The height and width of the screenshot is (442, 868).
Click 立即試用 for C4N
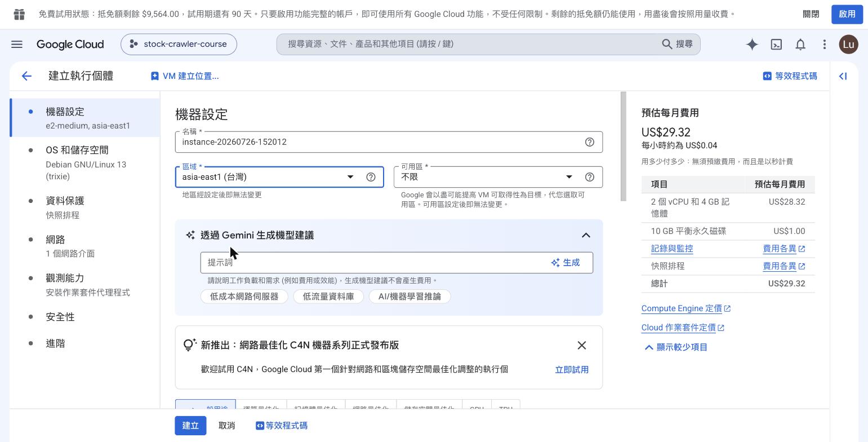tap(572, 370)
